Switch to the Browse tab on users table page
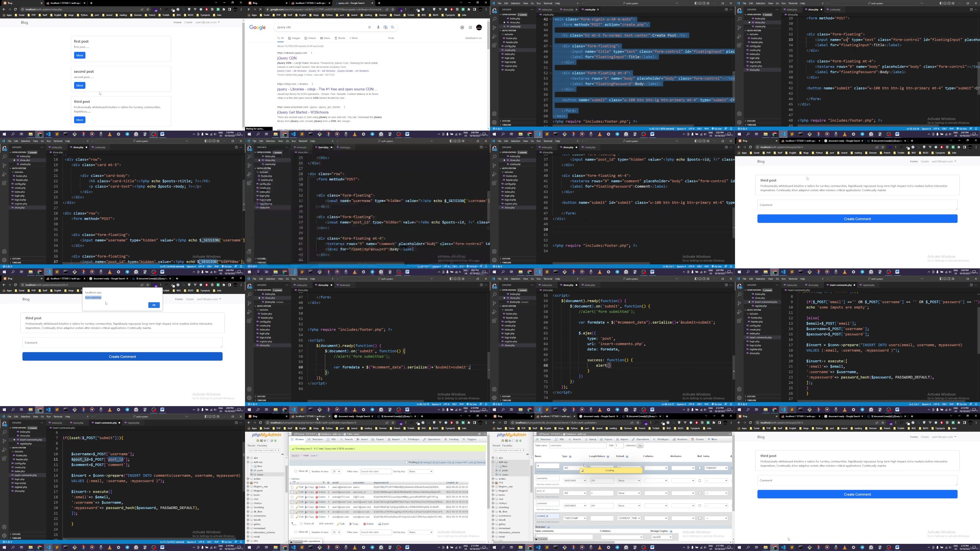Image resolution: width=980 pixels, height=551 pixels. (x=297, y=439)
